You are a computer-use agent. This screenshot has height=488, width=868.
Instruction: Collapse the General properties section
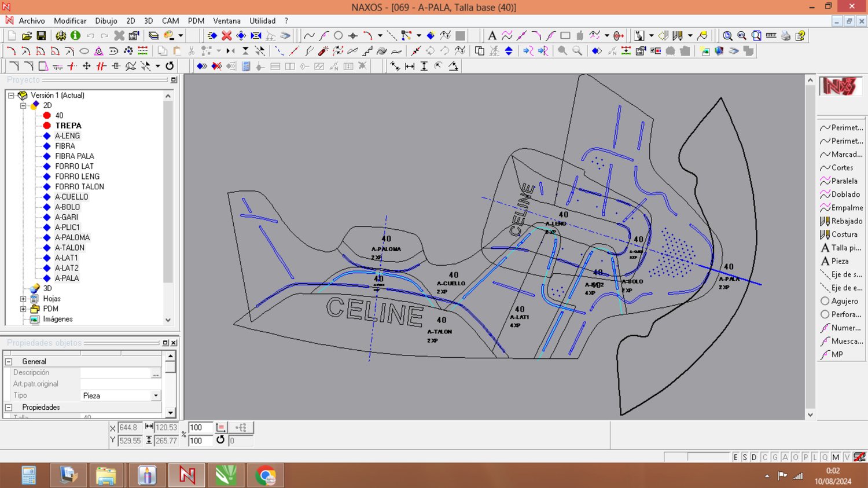point(9,361)
